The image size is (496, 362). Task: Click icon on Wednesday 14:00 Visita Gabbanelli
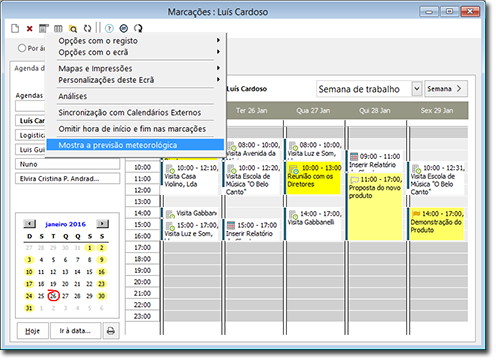click(x=293, y=214)
